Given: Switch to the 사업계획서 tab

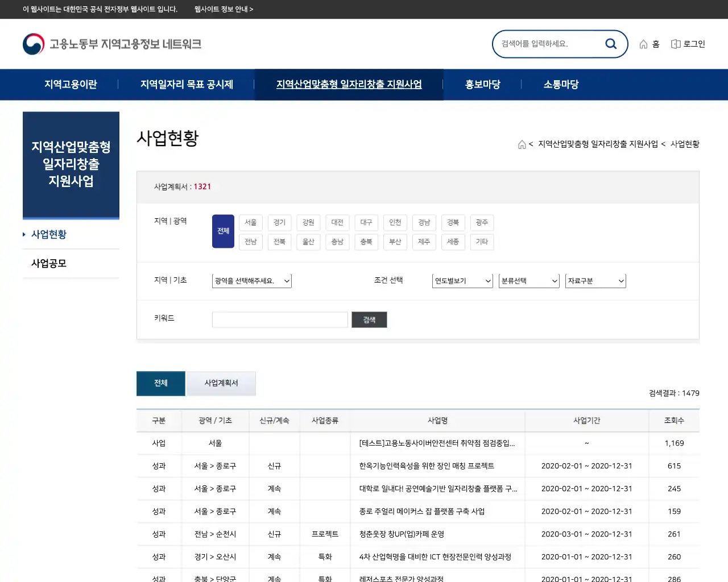Looking at the screenshot, I should tap(222, 384).
